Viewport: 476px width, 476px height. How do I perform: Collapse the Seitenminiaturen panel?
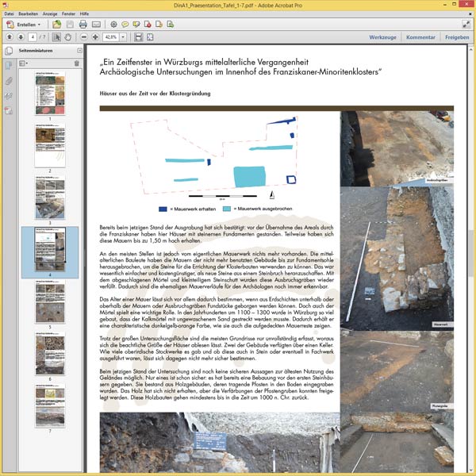coord(79,51)
